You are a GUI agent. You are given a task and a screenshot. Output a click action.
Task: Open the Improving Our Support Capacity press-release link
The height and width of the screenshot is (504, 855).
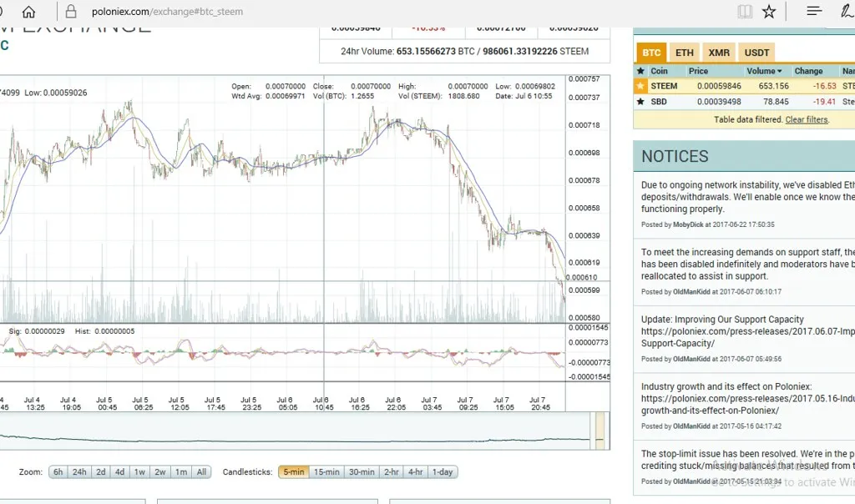click(748, 337)
